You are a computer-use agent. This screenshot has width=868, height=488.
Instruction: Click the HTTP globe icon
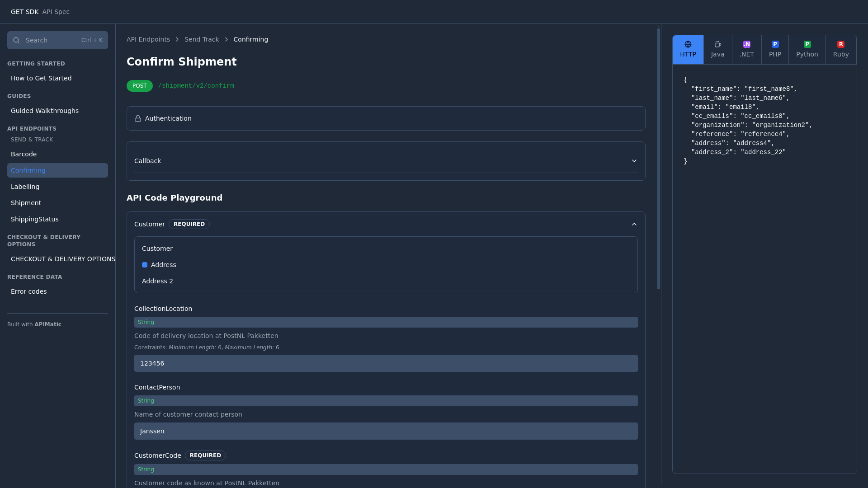pyautogui.click(x=688, y=44)
